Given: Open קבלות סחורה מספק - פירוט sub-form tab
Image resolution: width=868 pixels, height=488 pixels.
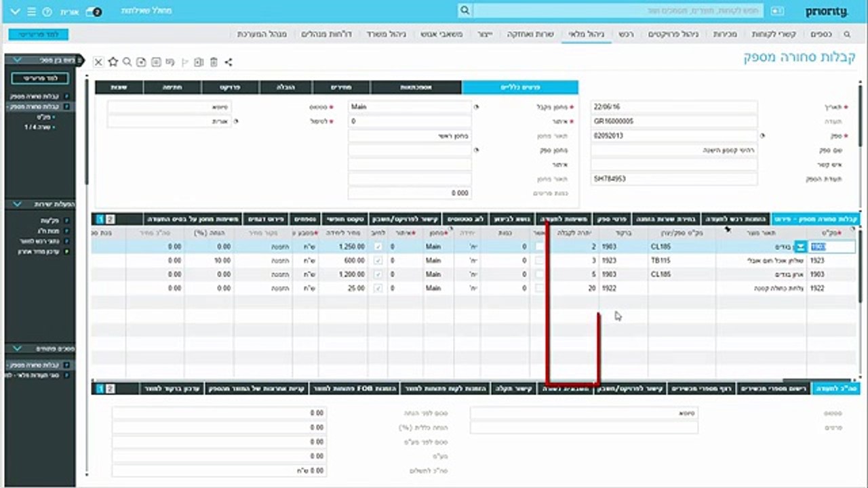Looking at the screenshot, I should 816,220.
